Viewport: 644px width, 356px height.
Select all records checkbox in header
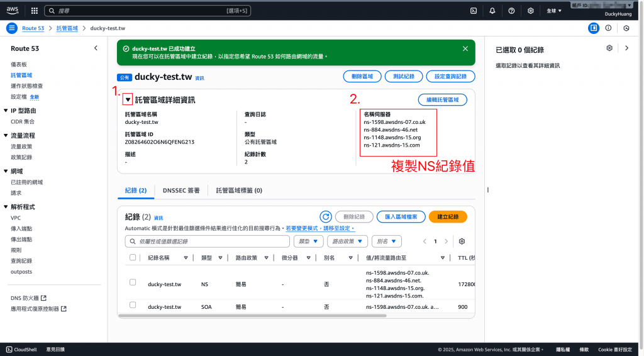(133, 257)
